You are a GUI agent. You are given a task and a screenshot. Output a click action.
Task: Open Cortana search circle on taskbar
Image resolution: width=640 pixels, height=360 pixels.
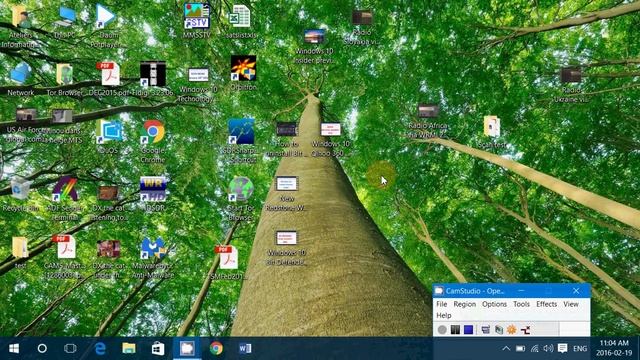tap(42, 349)
